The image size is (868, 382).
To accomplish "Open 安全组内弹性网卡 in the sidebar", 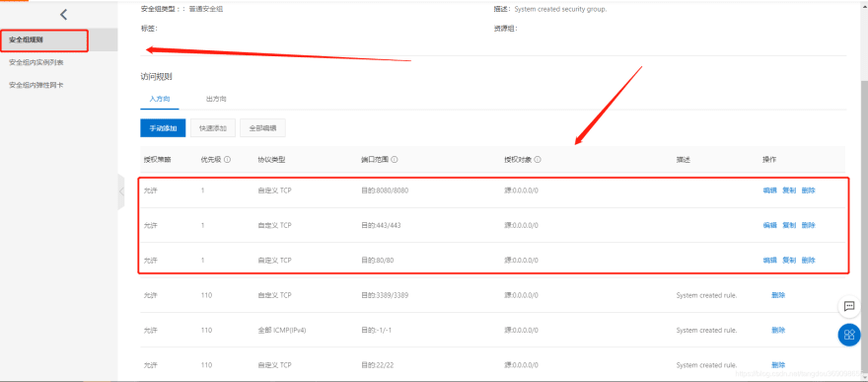I will (x=36, y=85).
